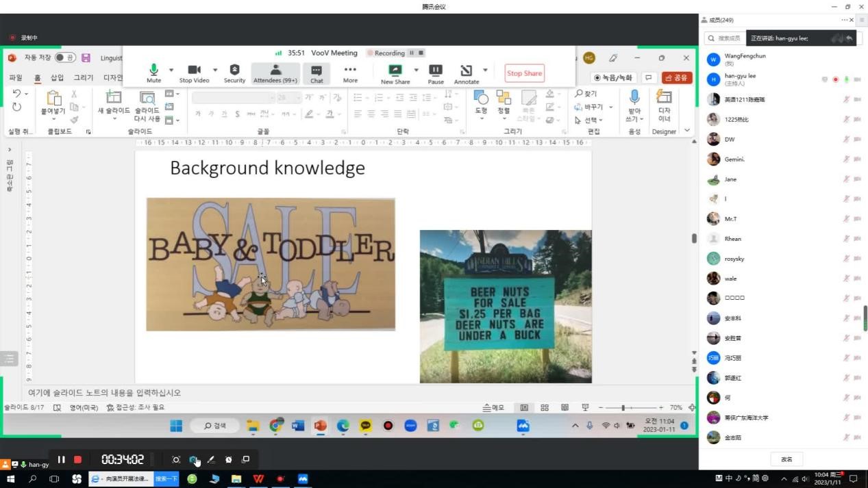Open the Chat panel icon
The image size is (868, 488).
tap(317, 70)
